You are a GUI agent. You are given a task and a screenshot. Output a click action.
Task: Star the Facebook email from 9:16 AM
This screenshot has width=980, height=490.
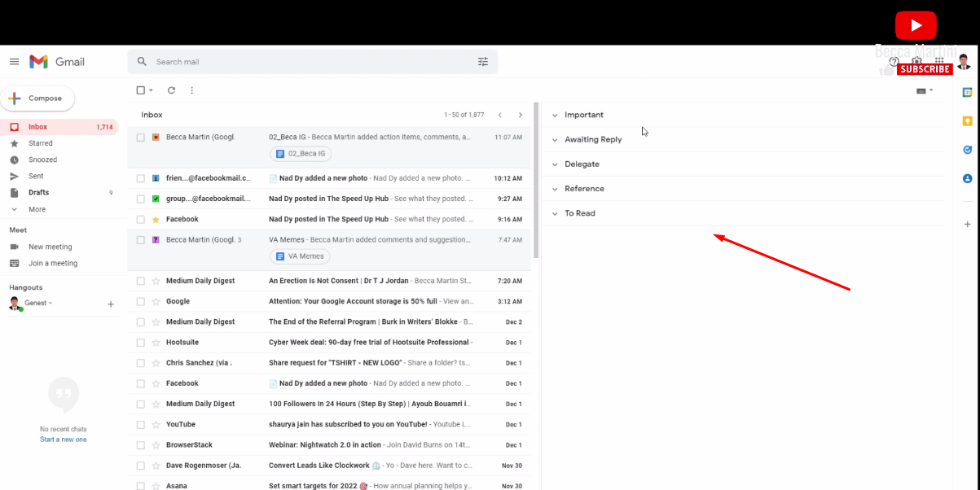tap(156, 220)
